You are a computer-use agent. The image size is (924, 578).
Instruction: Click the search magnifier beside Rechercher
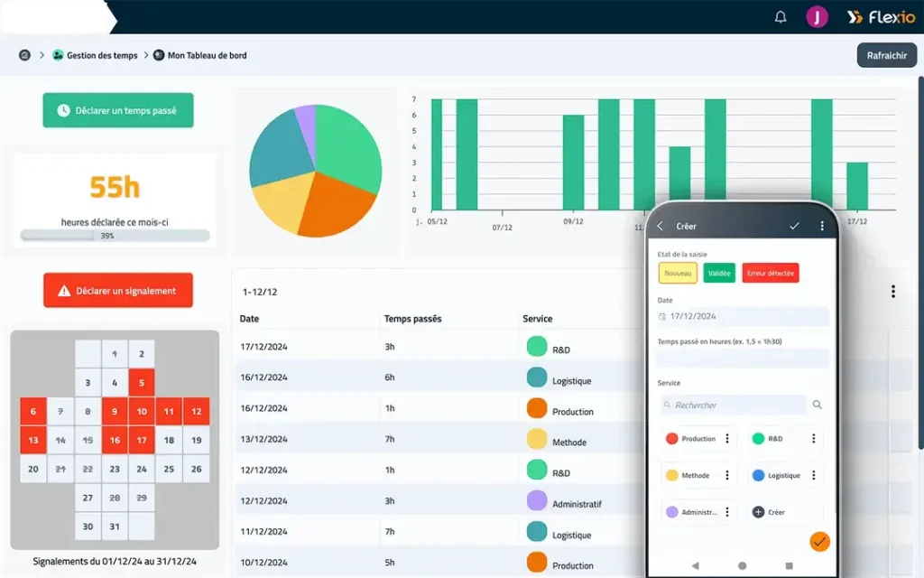pos(818,406)
